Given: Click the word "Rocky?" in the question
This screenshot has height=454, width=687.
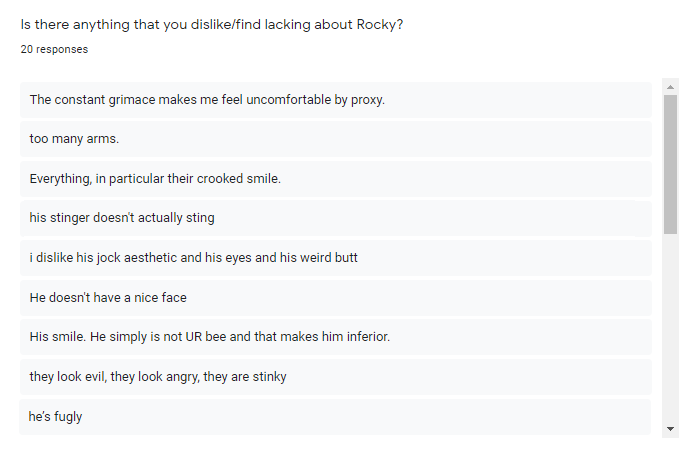Looking at the screenshot, I should click(x=380, y=25).
